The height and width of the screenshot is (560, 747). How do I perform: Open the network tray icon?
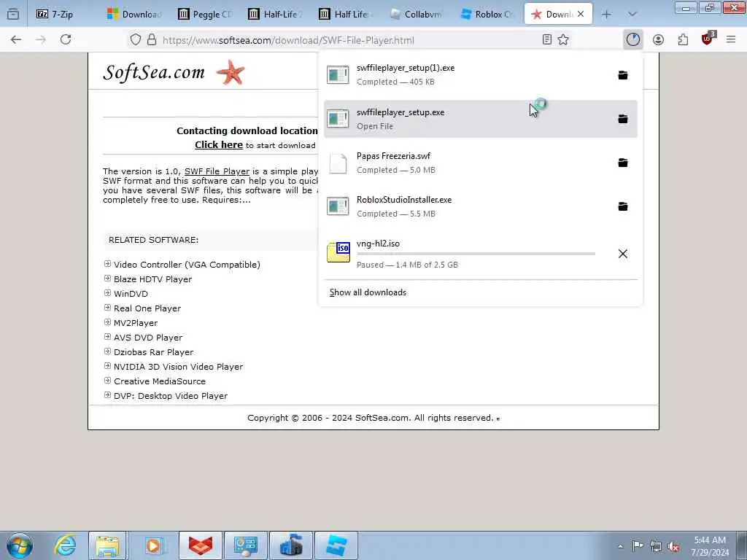pyautogui.click(x=656, y=546)
